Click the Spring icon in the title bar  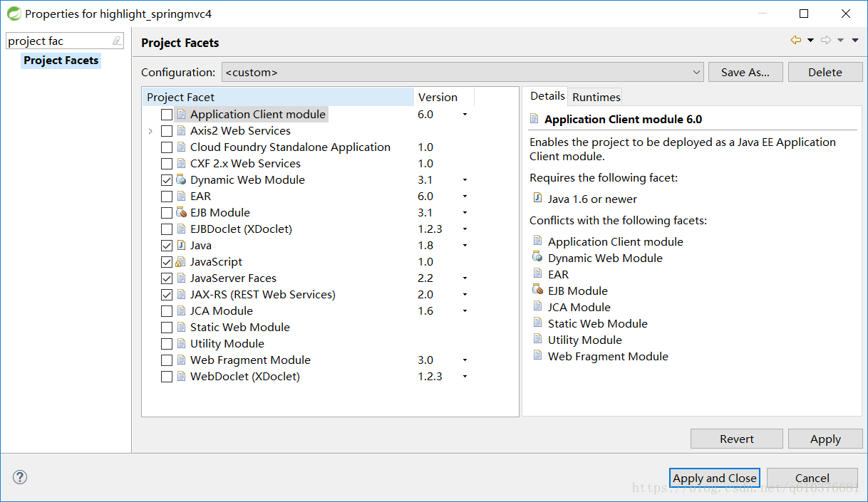tap(13, 14)
